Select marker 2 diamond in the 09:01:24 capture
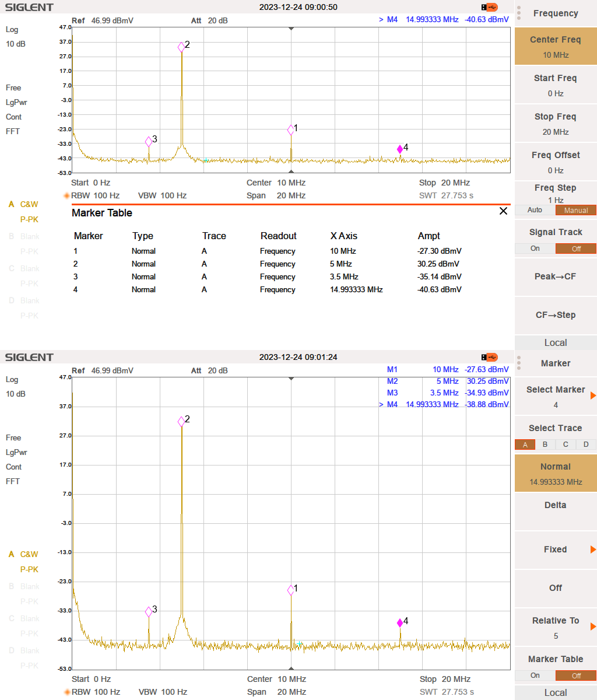597x700 pixels. click(181, 422)
